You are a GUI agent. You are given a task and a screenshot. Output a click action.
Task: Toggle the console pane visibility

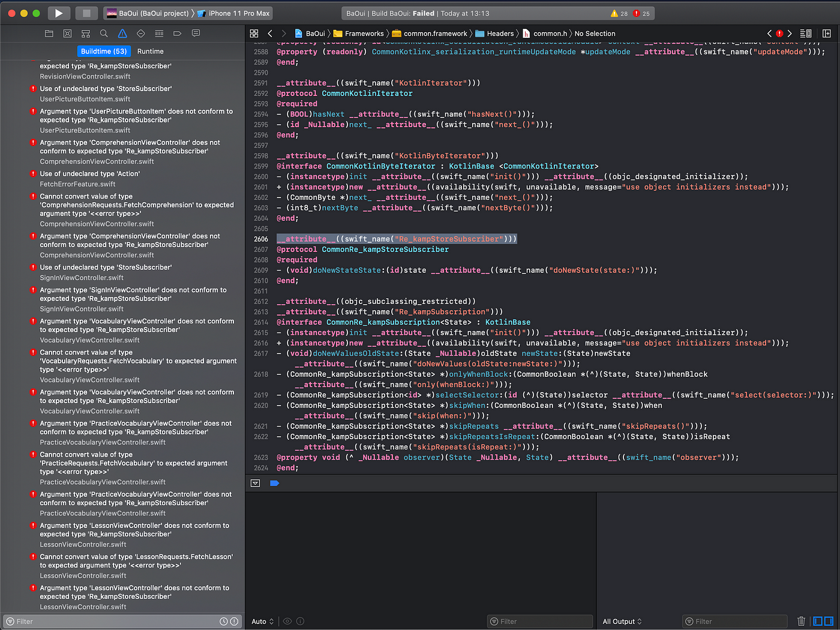point(829,622)
